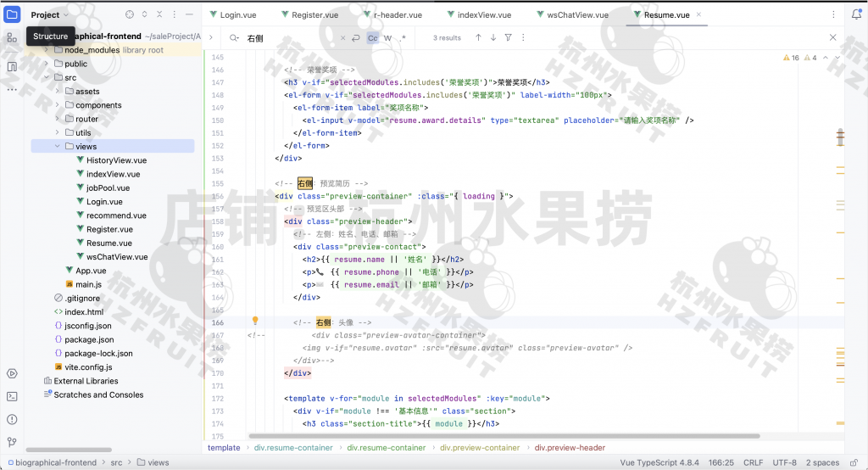Open the Problems tool window
Screen dimensions: 868x470
(x=12, y=419)
